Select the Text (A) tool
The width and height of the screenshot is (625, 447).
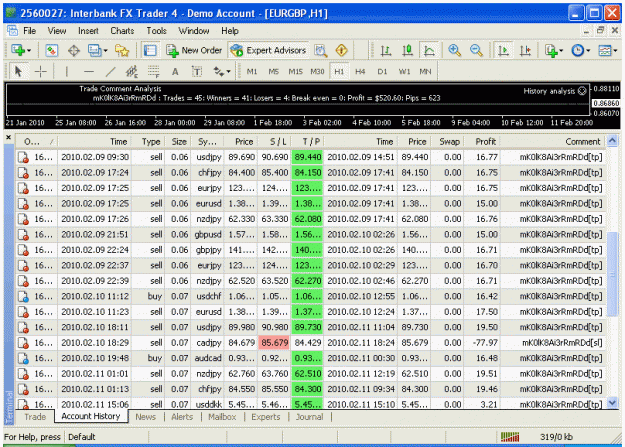(x=175, y=72)
